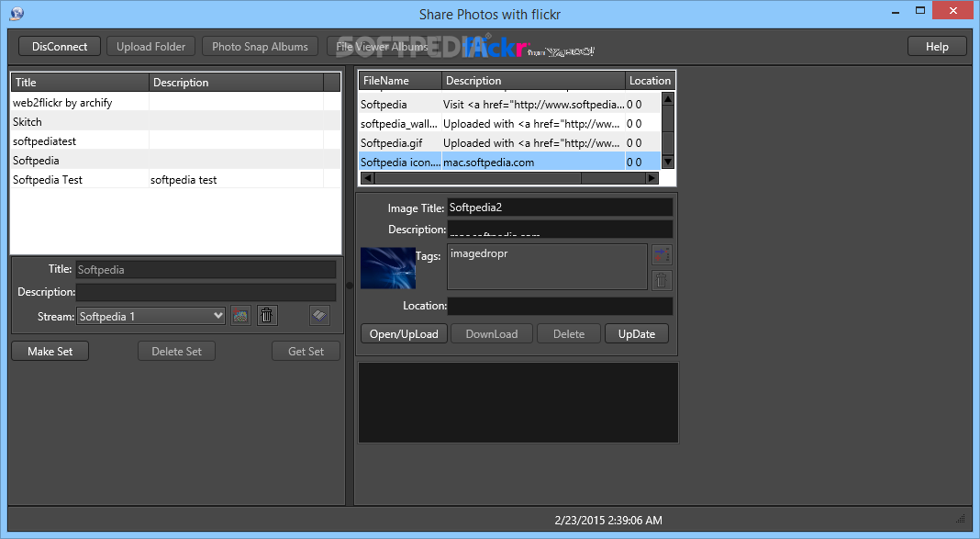Select the 'Softpedia.gif' file row

[x=510, y=142]
